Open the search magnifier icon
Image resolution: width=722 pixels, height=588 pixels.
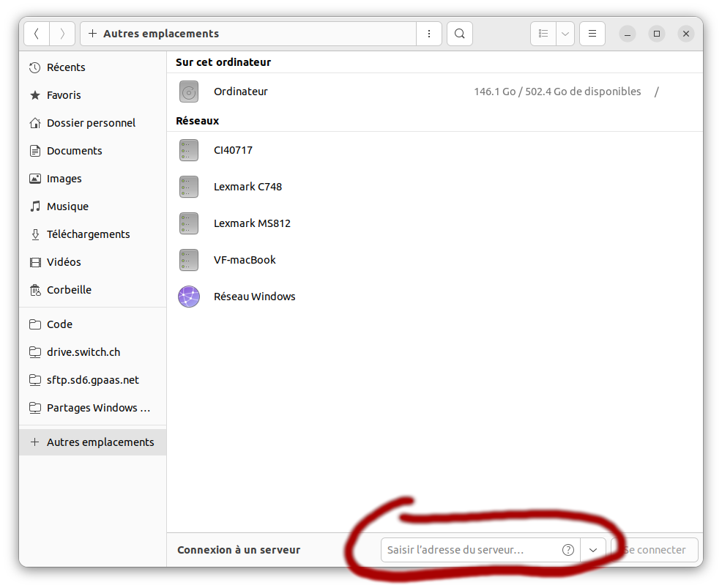click(459, 34)
